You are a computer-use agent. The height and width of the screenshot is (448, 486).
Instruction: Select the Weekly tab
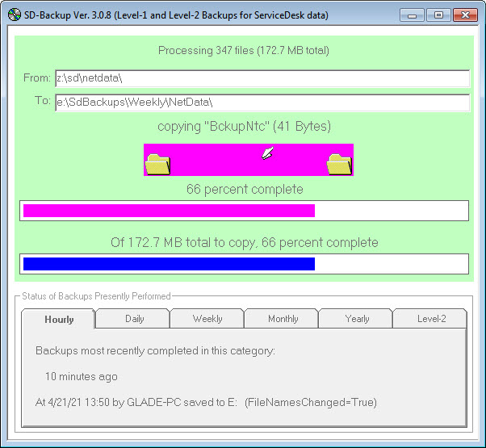click(207, 319)
